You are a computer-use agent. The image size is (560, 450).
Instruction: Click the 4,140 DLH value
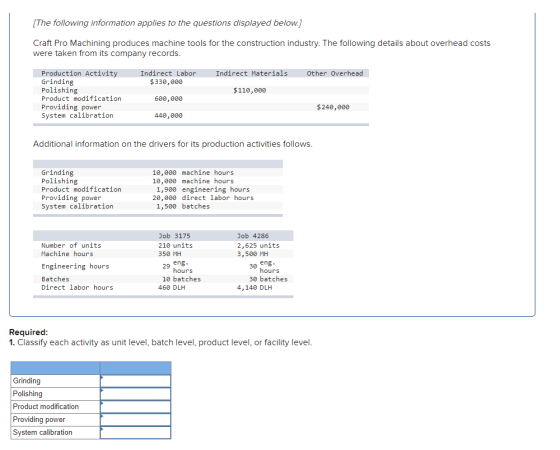tap(255, 288)
